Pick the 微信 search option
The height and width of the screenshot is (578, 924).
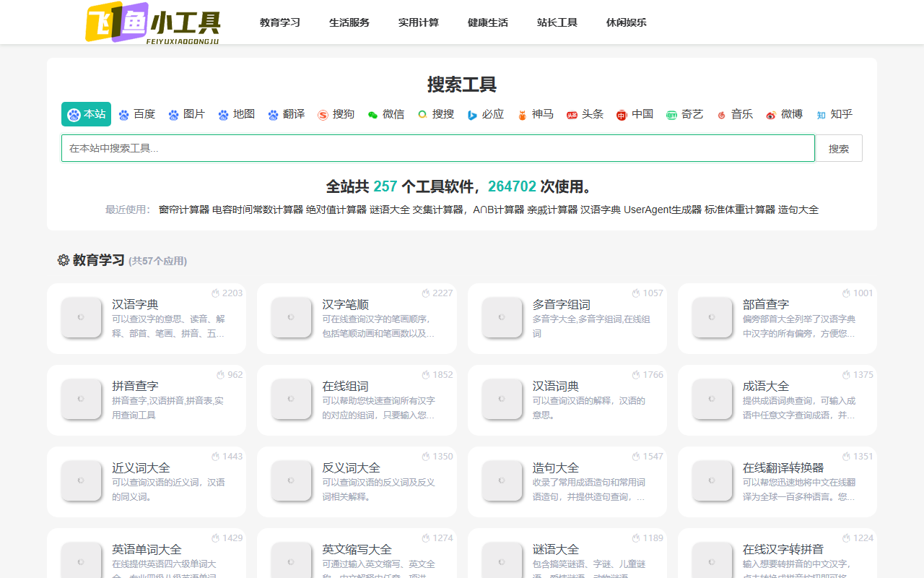[x=385, y=114]
